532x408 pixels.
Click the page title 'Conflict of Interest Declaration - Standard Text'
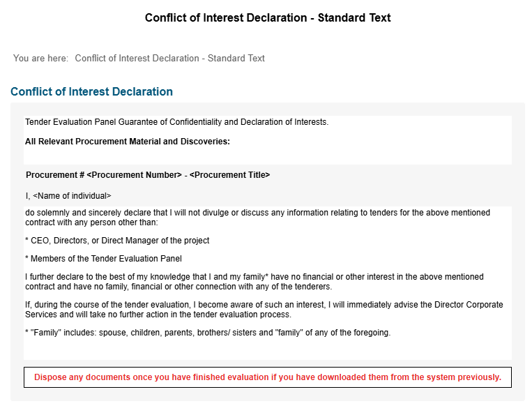[268, 17]
